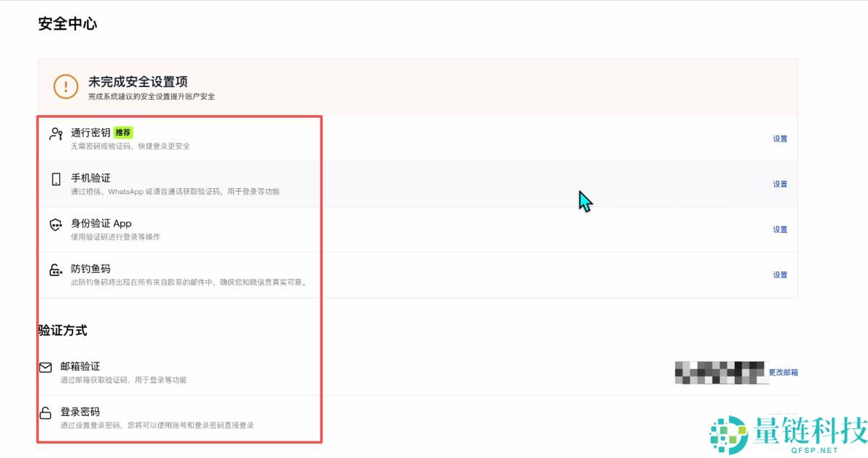Click the shield icon beside 身份验证 App
The height and width of the screenshot is (458, 868).
click(56, 225)
